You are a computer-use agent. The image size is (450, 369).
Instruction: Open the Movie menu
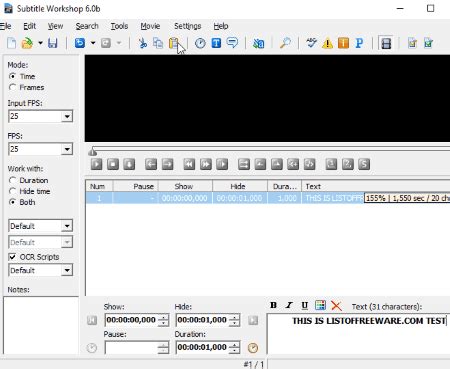coord(150,26)
